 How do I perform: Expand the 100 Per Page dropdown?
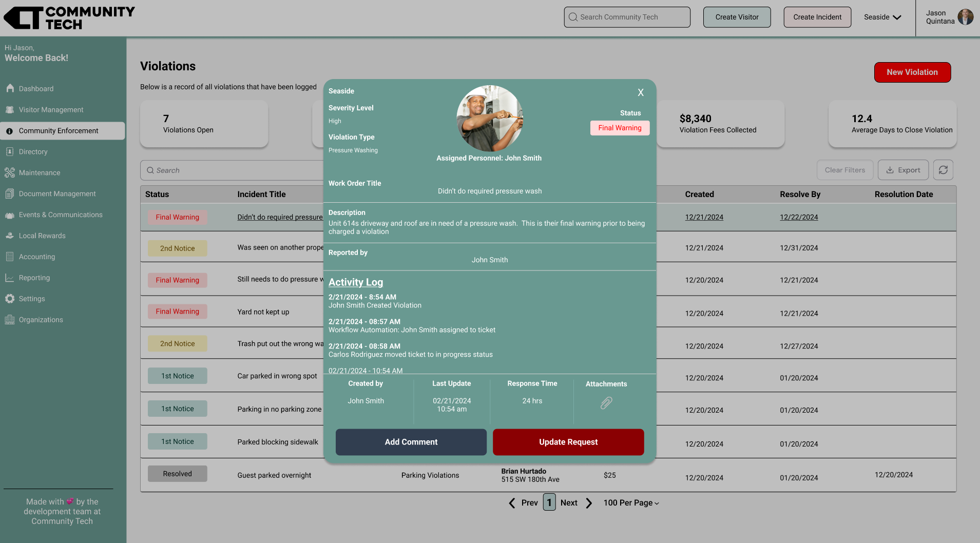click(631, 503)
